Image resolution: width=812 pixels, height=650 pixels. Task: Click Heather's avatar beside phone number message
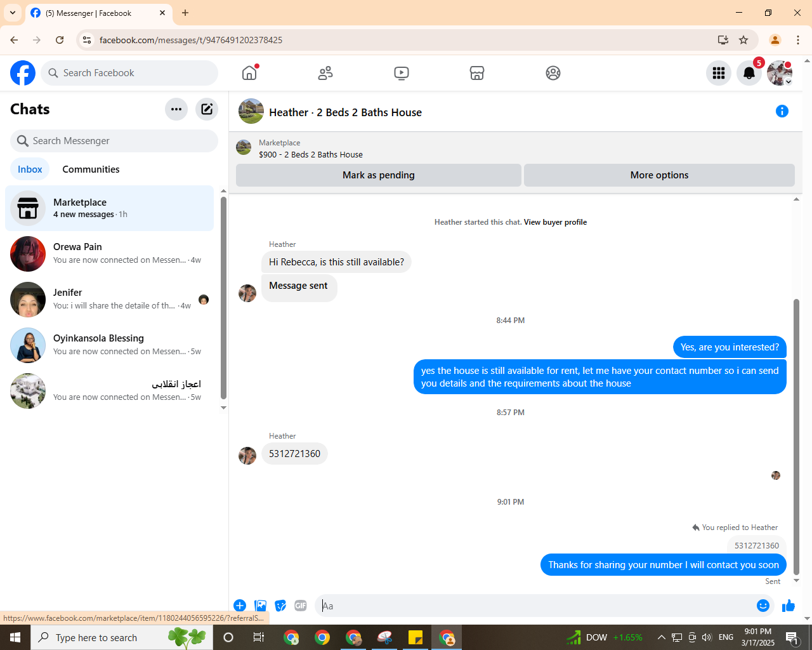pos(247,456)
